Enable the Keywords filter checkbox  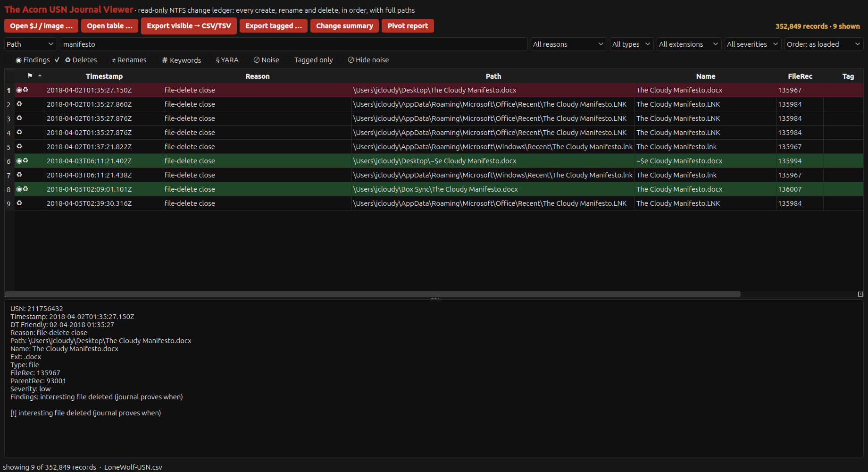pos(154,60)
